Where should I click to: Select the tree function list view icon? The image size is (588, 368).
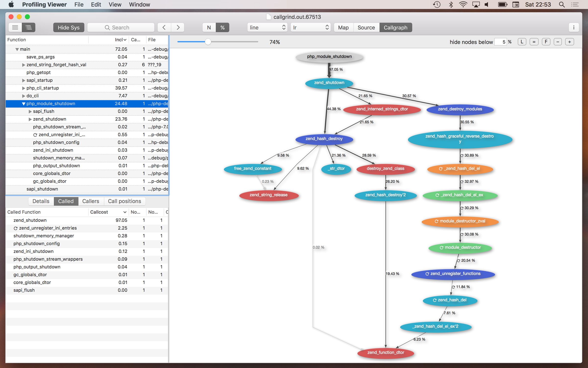28,27
